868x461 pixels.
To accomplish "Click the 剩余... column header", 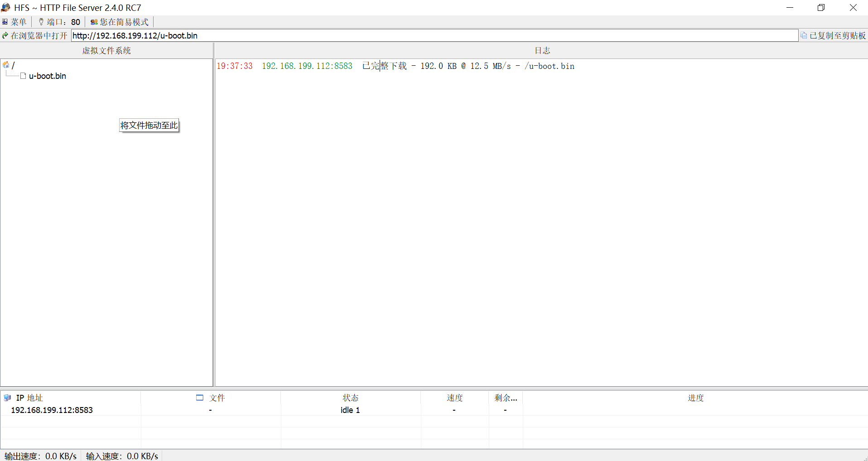I will 506,398.
